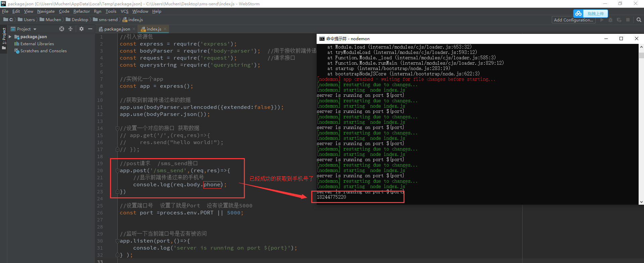Click the console scrollbar down arrow
Viewport: 644px width, 263px height.
(641, 202)
